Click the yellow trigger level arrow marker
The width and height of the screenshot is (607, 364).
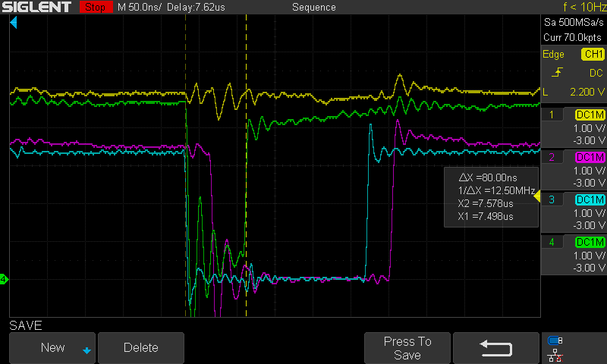[x=536, y=197]
